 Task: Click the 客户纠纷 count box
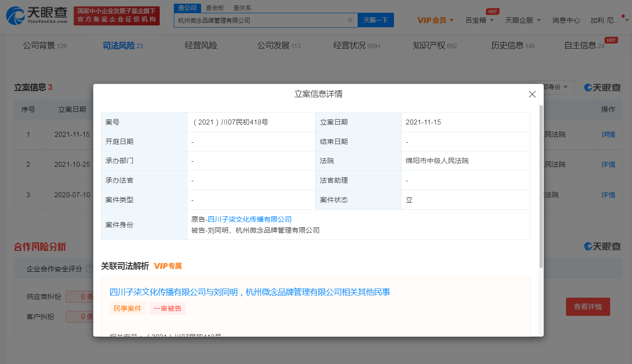click(x=80, y=317)
